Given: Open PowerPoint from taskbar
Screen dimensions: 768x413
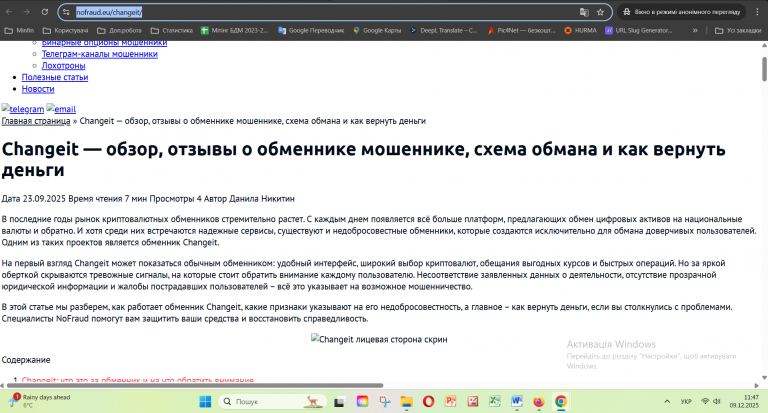Looking at the screenshot, I should pos(451,402).
